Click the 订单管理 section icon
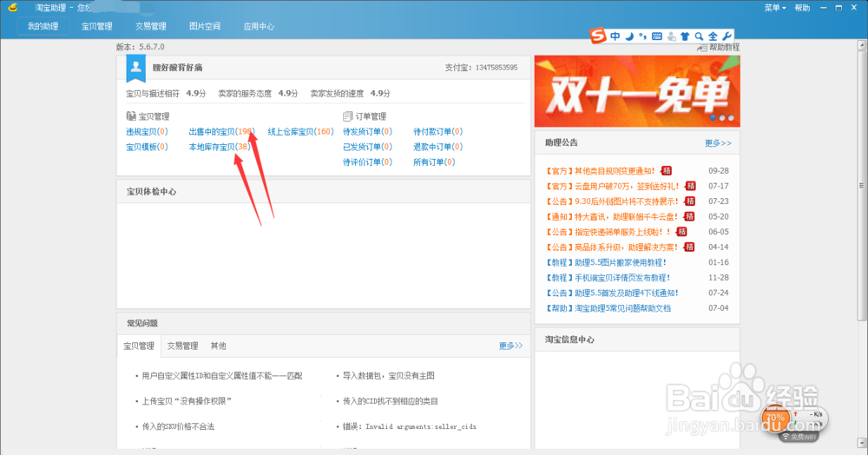This screenshot has width=868, height=455. [348, 116]
